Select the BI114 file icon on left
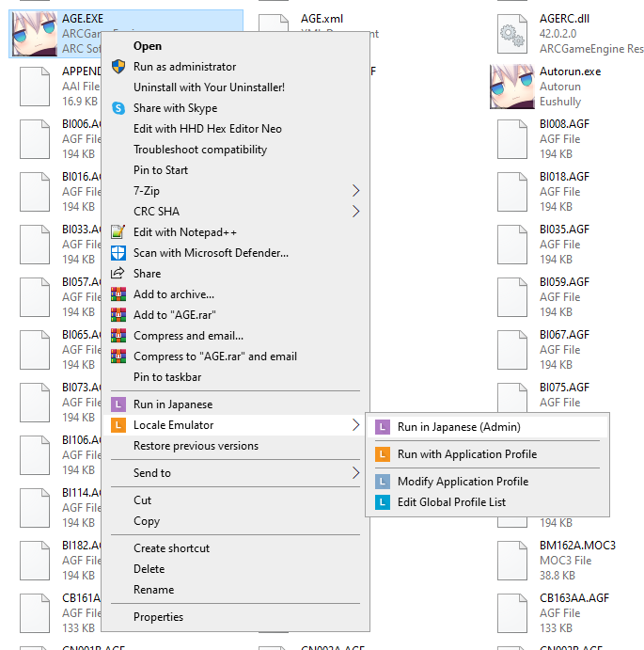 [x=35, y=507]
